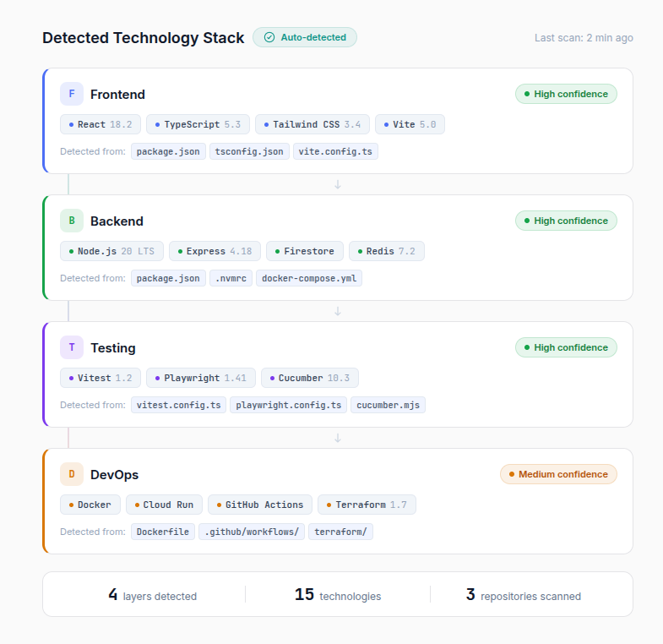
Task: Click arrow between Testing and DevOps
Action: click(338, 438)
